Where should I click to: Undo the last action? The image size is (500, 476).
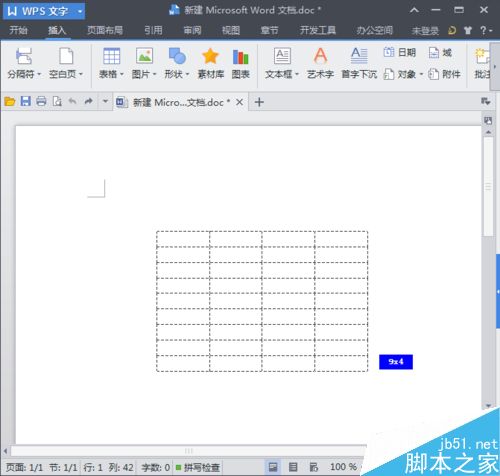[x=72, y=101]
